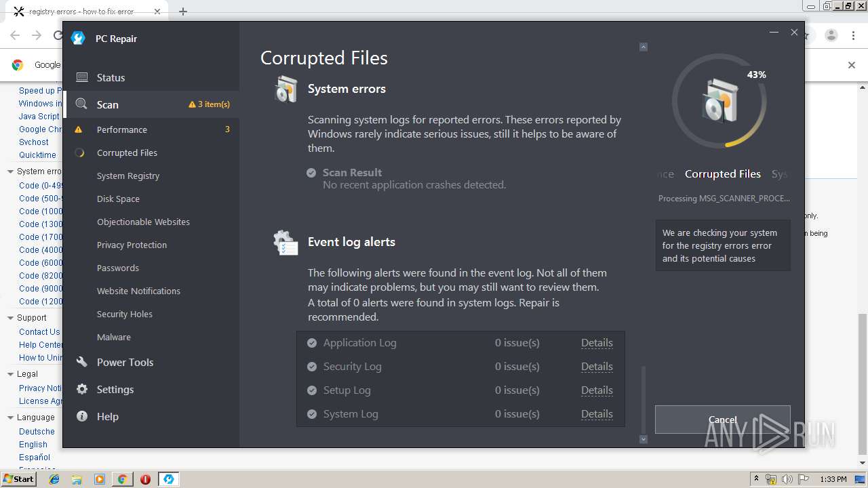868x488 pixels.
Task: Click the Performance warning triangle icon
Action: pyautogui.click(x=79, y=129)
